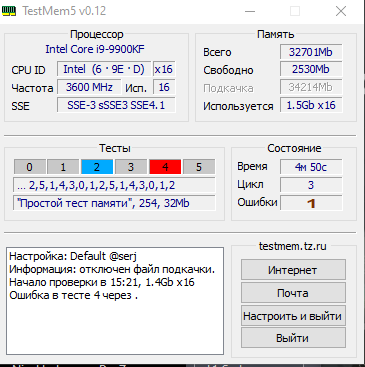This screenshot has height=367, width=365.
Task: Click the TestMem5 memory chip title icon
Action: tap(9, 11)
